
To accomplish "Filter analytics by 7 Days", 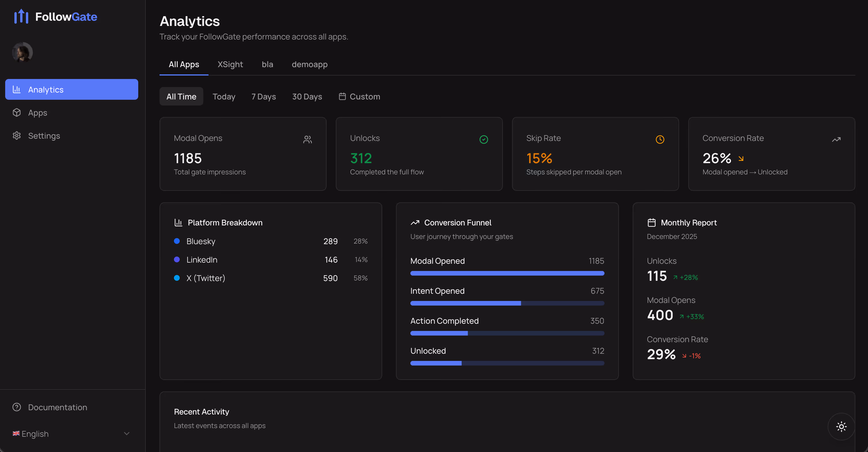I will 264,97.
